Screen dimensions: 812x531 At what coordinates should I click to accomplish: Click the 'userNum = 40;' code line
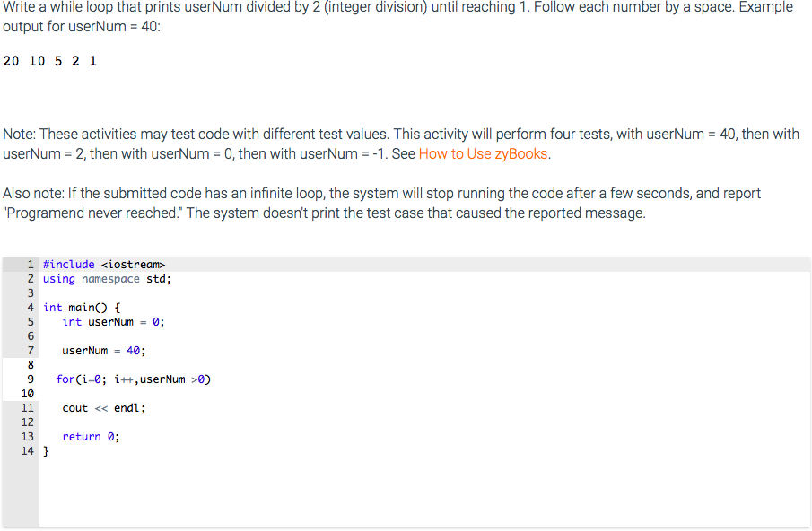click(103, 351)
